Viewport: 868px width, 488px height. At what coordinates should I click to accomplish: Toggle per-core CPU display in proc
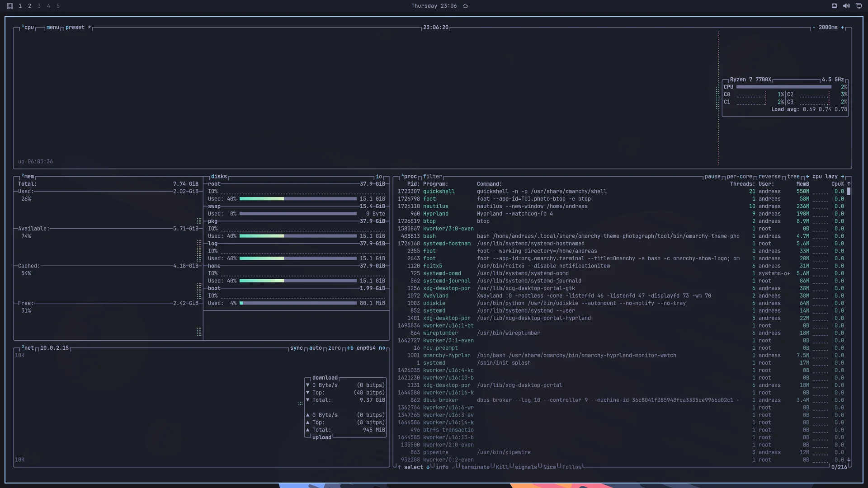click(740, 177)
